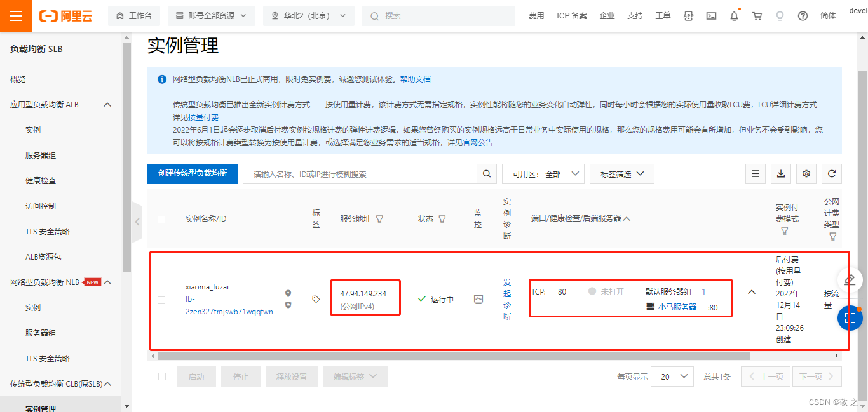Viewport: 868px width, 412px height.
Task: Click the sidebar vertical scrollbar
Action: (x=126, y=159)
